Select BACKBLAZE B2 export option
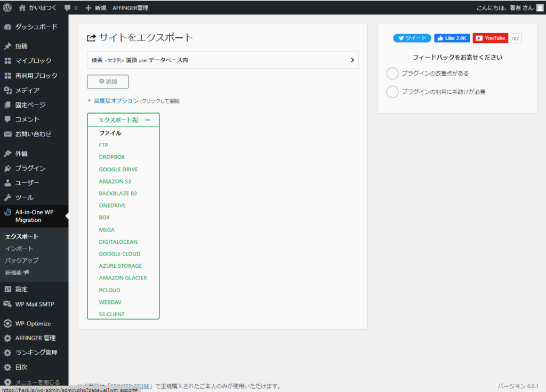Viewport: 546px width, 392px height. (x=118, y=194)
